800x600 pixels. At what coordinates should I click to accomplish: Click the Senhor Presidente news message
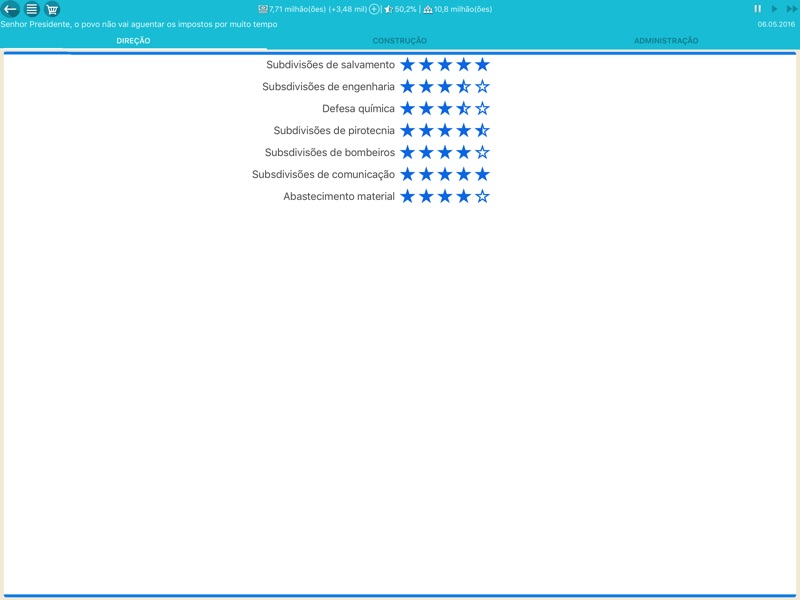point(139,24)
